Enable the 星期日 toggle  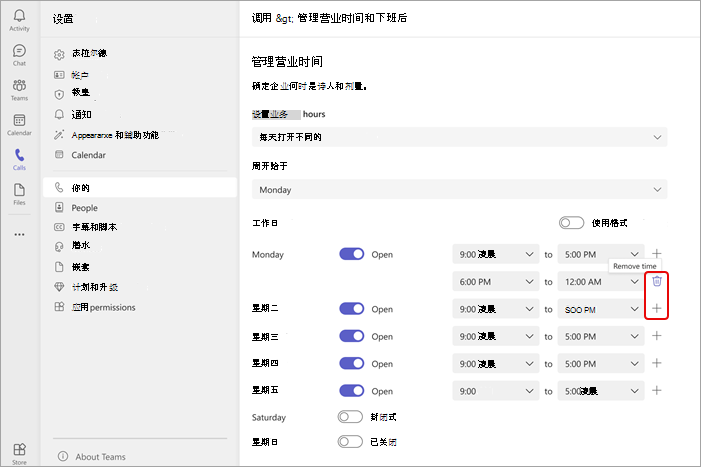pos(350,442)
